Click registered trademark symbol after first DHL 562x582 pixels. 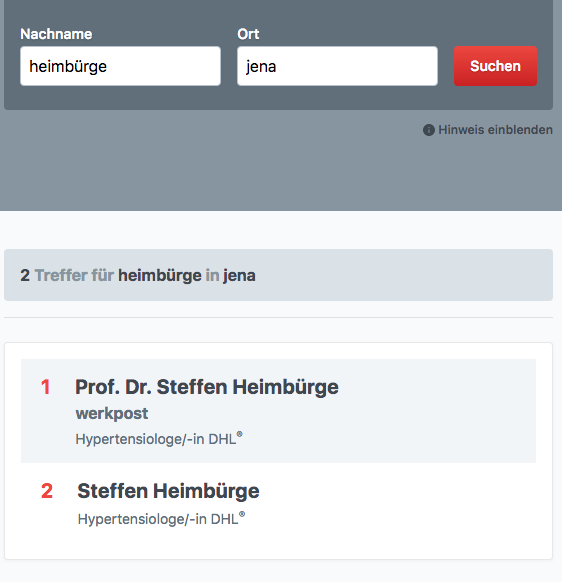(x=240, y=434)
